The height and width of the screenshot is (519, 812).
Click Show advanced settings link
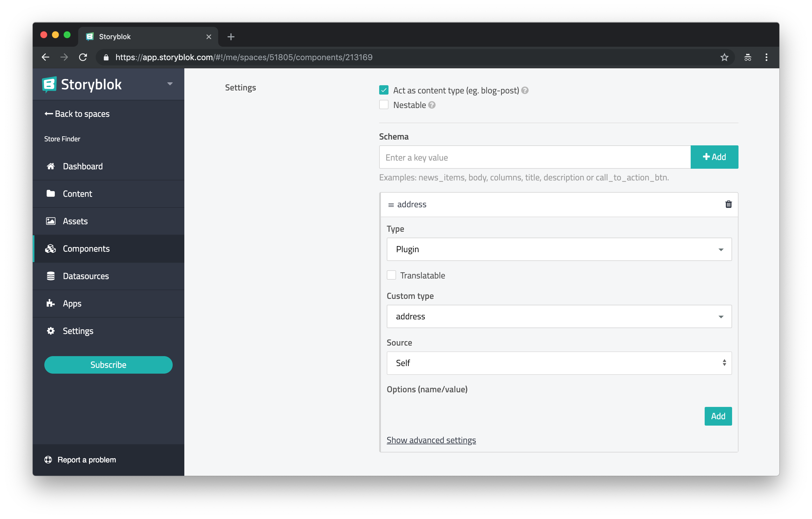(431, 440)
